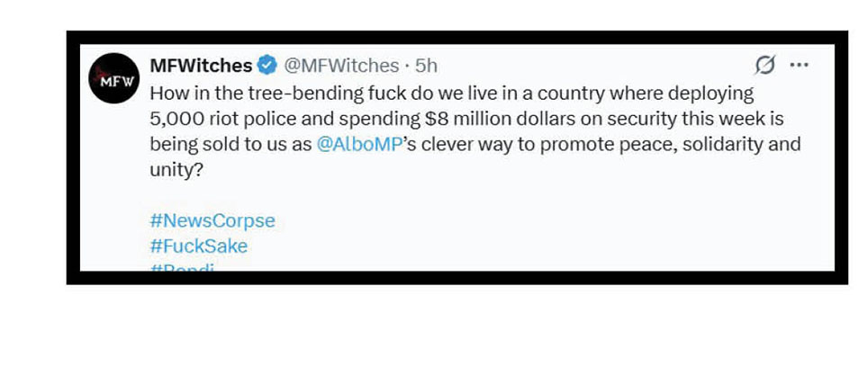Open the #FuckSake hashtag

point(199,246)
